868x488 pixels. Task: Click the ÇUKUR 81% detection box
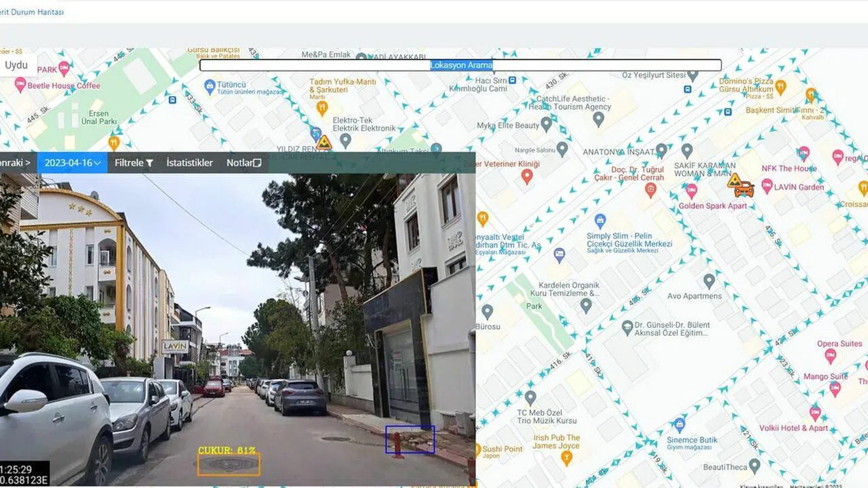[229, 464]
